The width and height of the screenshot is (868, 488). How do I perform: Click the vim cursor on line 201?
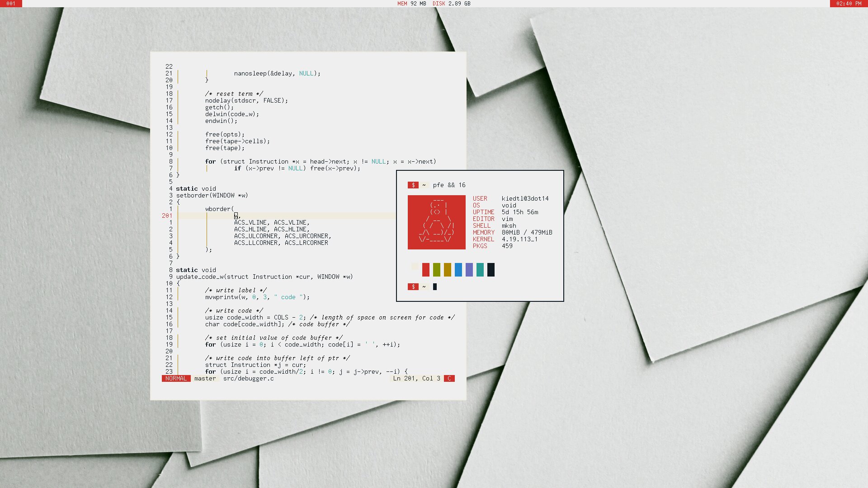[236, 216]
